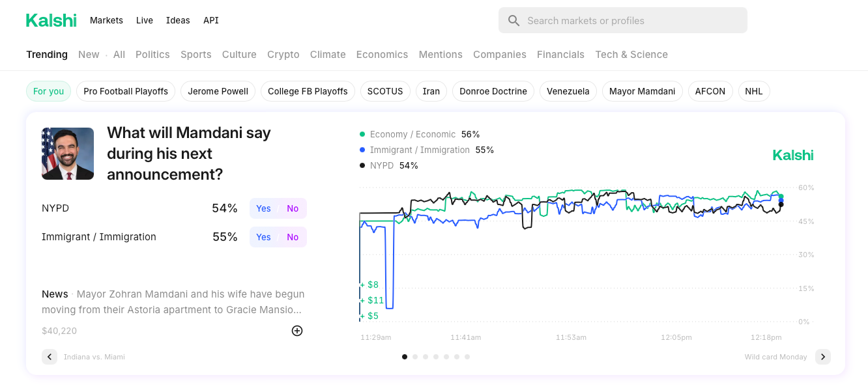This screenshot has height=390, width=868.
Task: Open the Mamdani announcement market title
Action: click(188, 154)
